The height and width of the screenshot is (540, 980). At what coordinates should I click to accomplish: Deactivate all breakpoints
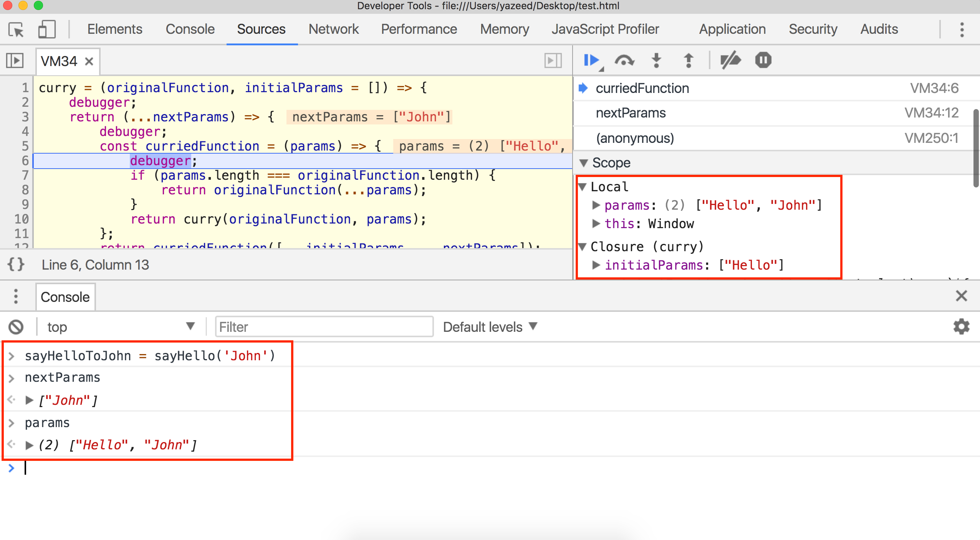coord(730,60)
